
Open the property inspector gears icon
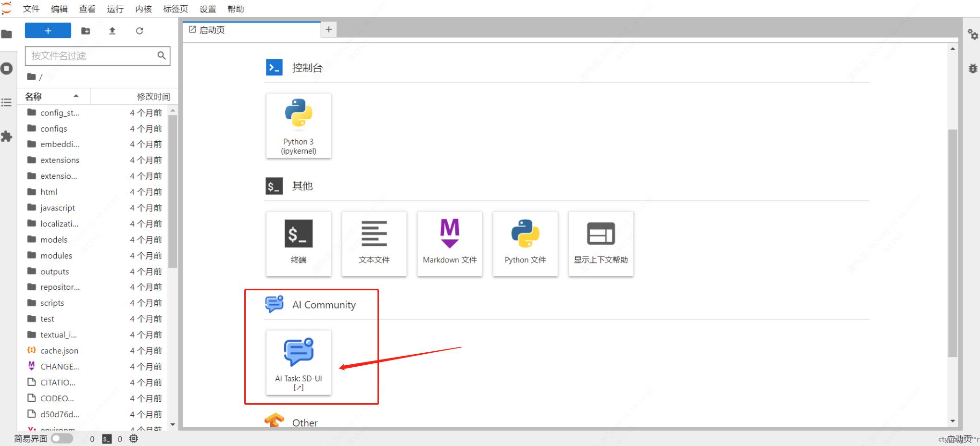point(972,34)
